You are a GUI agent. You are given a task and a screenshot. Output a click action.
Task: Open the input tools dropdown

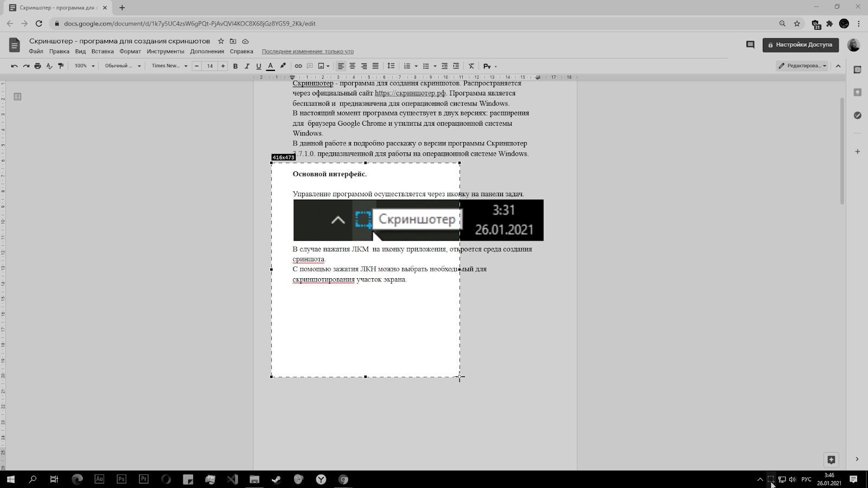pyautogui.click(x=490, y=66)
